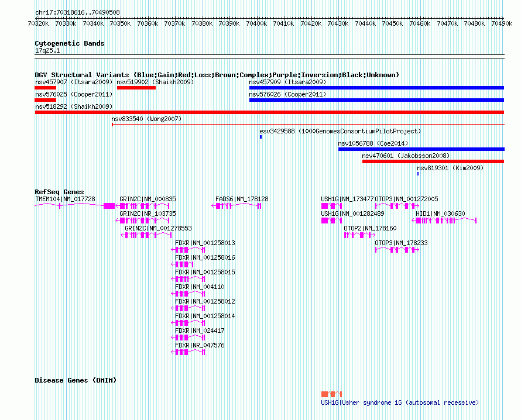The width and height of the screenshot is (521, 420).
Task: Click the USH1G NM_001282489 transcript glyph
Action: (331, 221)
